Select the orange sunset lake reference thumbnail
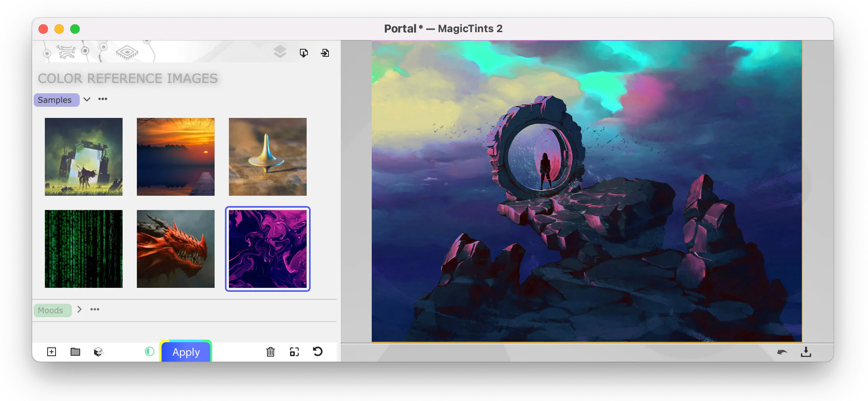 tap(176, 157)
